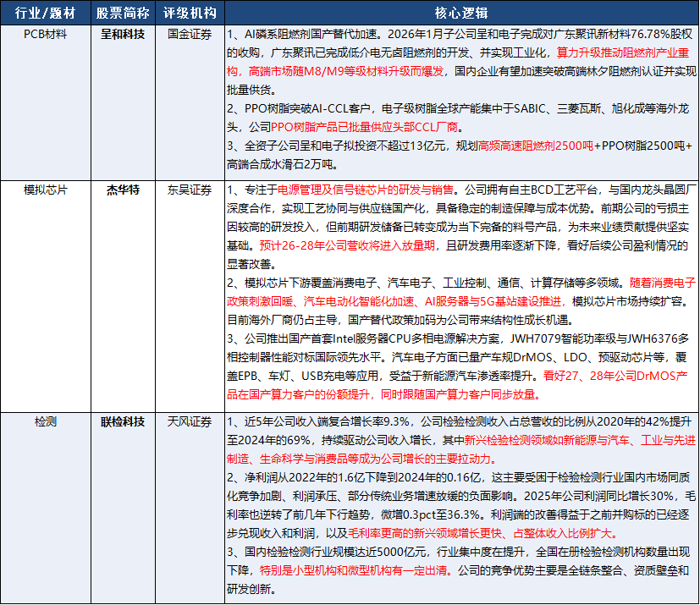
Task: Click the line starting 2、PPO树脂突破AI-CCL客户
Action: pos(458,108)
